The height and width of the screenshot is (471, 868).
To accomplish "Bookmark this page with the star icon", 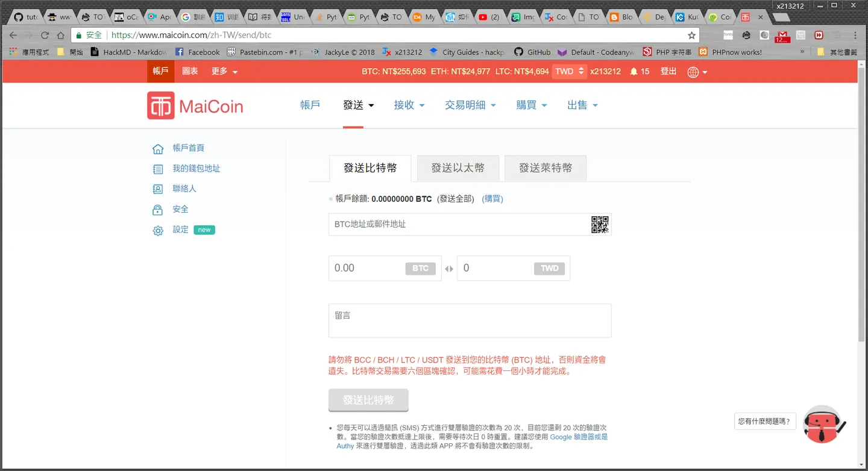I will click(691, 35).
